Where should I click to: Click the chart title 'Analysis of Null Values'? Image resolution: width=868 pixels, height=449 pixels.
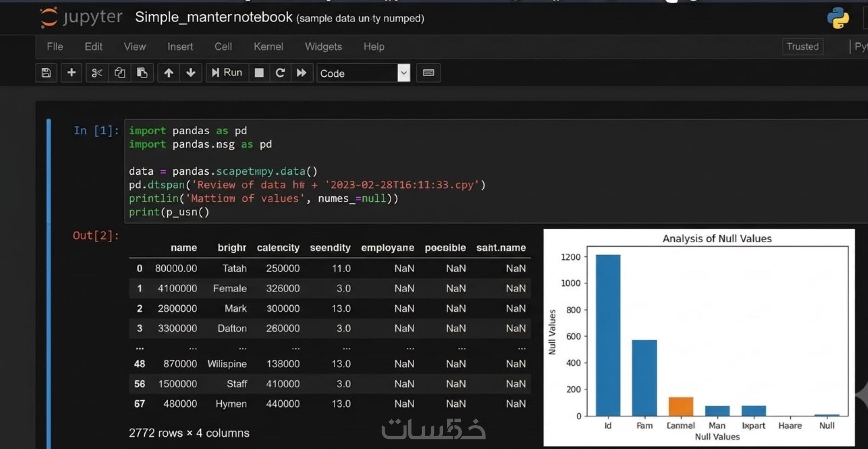[x=717, y=239]
